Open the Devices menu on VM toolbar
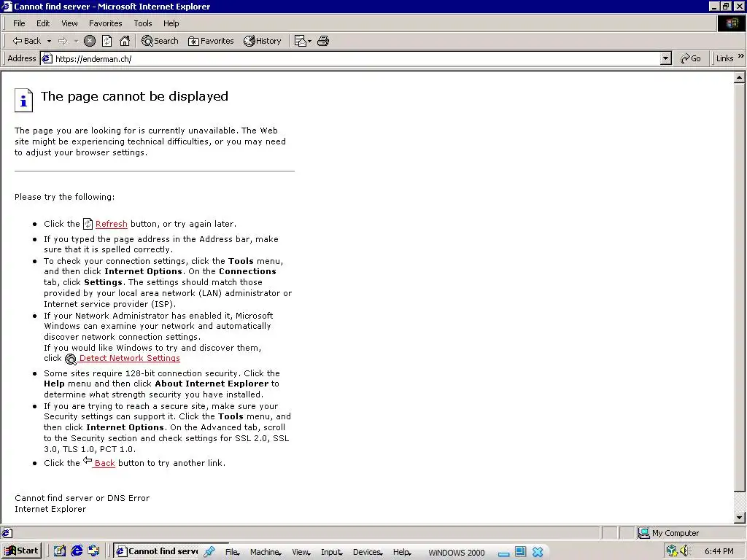747x560 pixels. (368, 552)
